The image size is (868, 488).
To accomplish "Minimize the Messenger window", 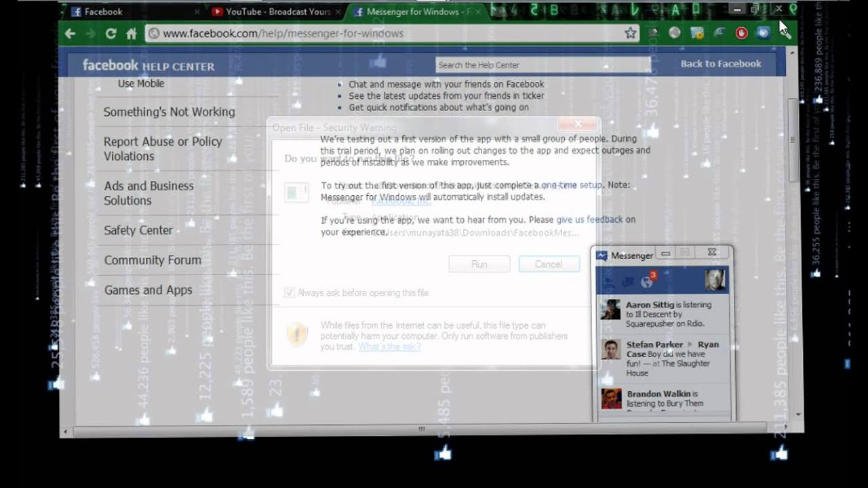I will pyautogui.click(x=666, y=253).
